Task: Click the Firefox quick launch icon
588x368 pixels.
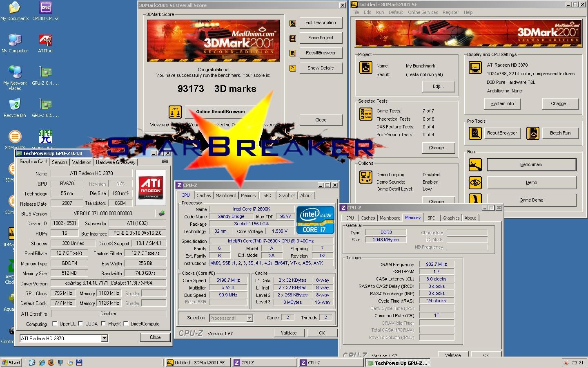Action: pyautogui.click(x=51, y=362)
